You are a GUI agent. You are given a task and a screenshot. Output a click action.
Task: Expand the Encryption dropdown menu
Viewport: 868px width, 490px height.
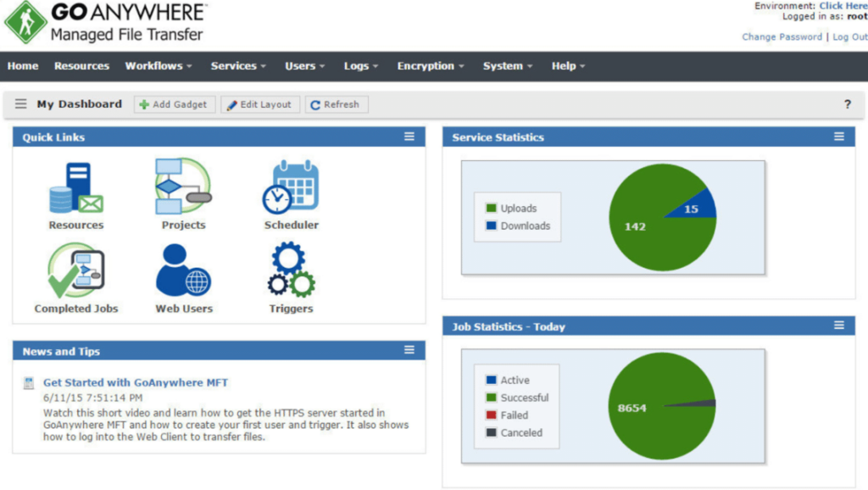pyautogui.click(x=430, y=65)
